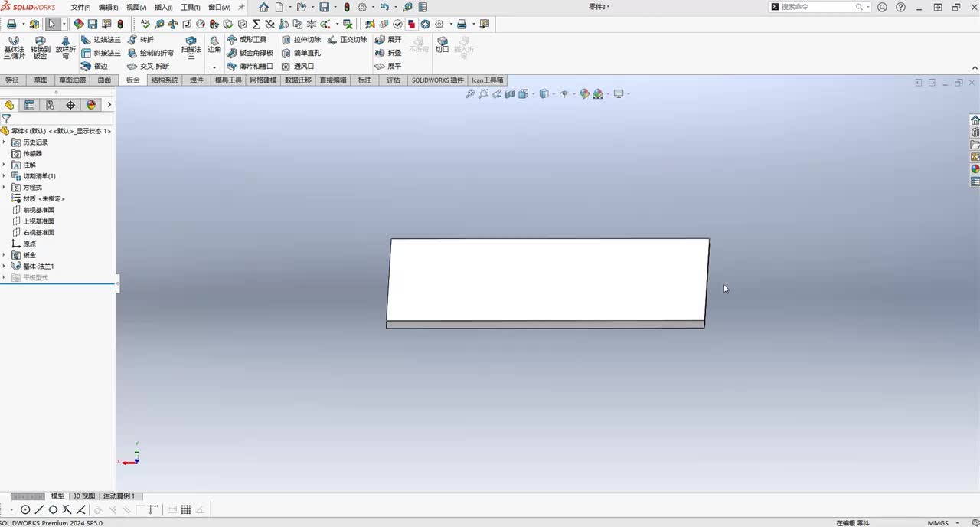
Task: Expand the 切割清单(1) tree node
Action: (x=4, y=176)
